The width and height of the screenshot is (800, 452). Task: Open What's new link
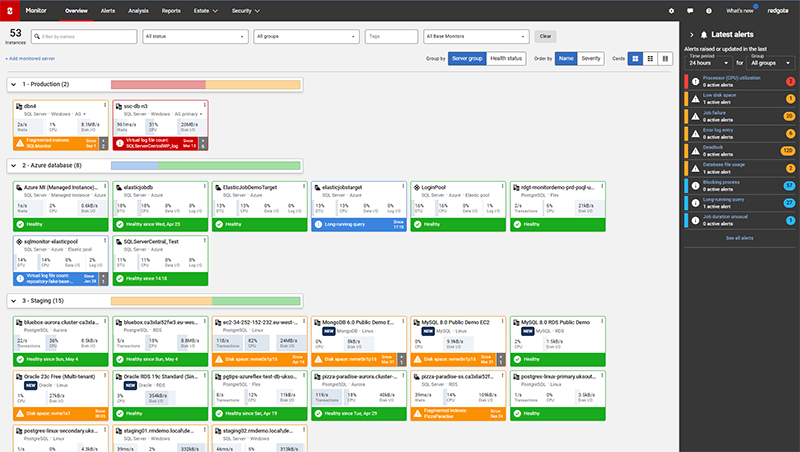[x=739, y=11]
